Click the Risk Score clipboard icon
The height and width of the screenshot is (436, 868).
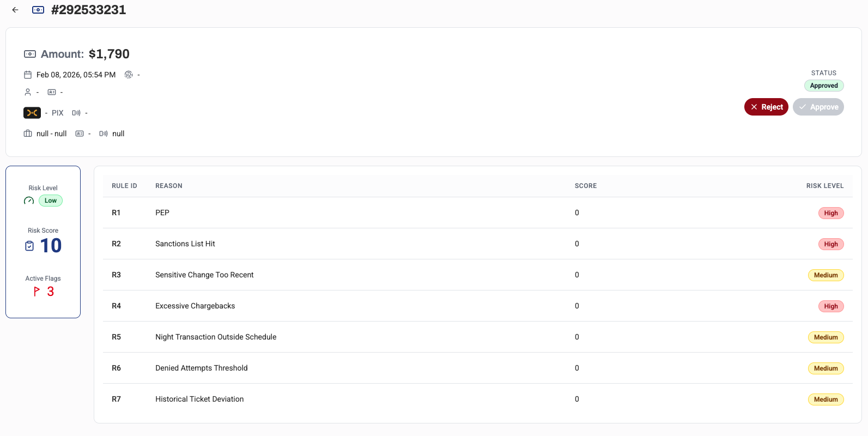[x=29, y=246]
